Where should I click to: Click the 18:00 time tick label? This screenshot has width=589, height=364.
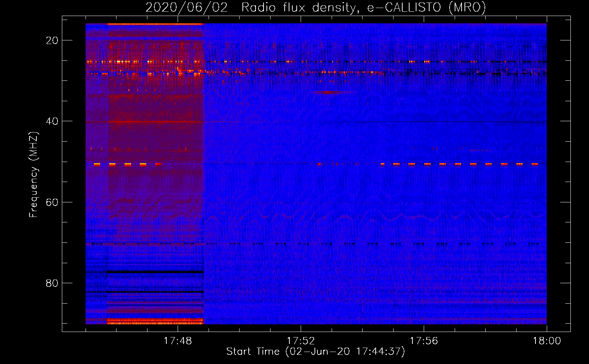(547, 341)
